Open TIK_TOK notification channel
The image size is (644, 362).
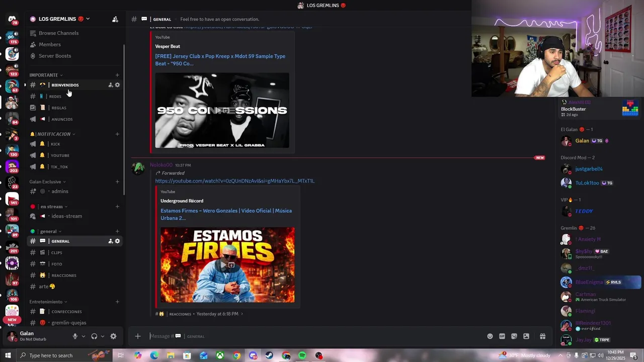(x=74, y=167)
